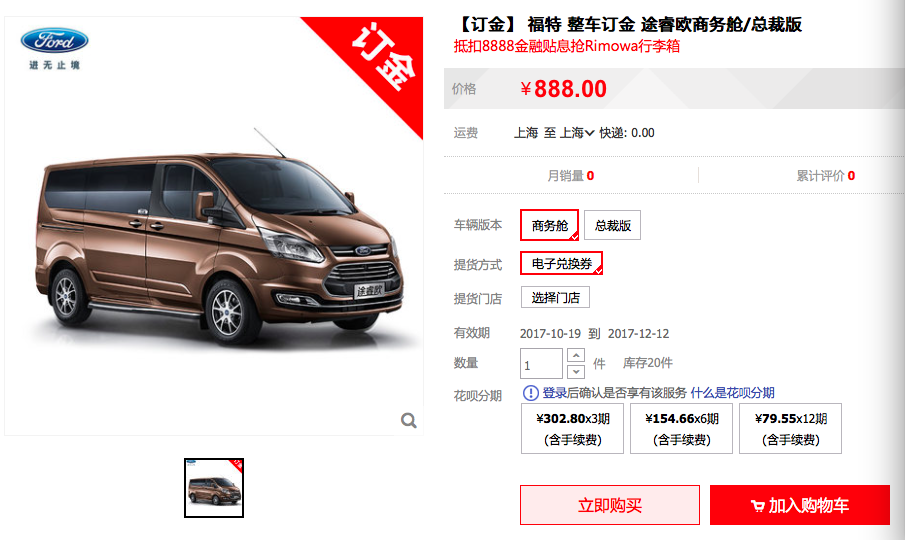Expand the 上海 destination dropdown
This screenshot has width=905, height=540.
click(x=577, y=133)
